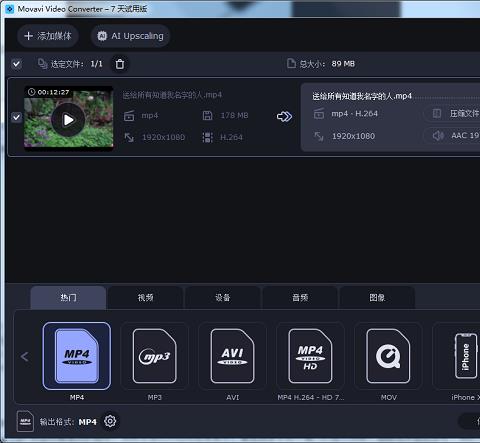The width and height of the screenshot is (480, 443).
Task: Click the left arrow to scroll format presets
Action: coord(24,357)
